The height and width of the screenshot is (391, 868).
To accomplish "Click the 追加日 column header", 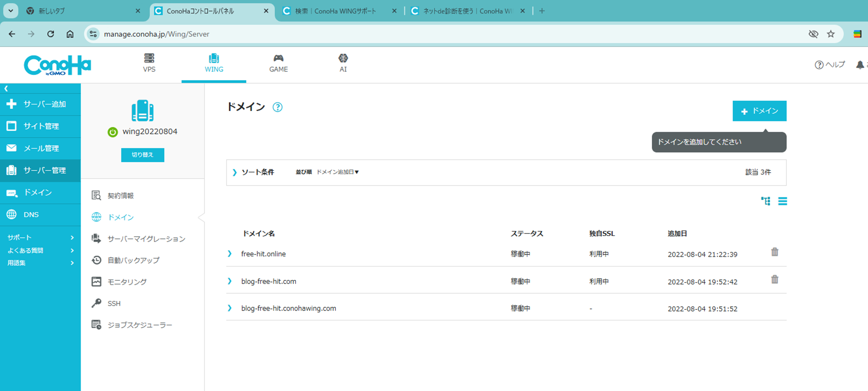I will [x=677, y=233].
